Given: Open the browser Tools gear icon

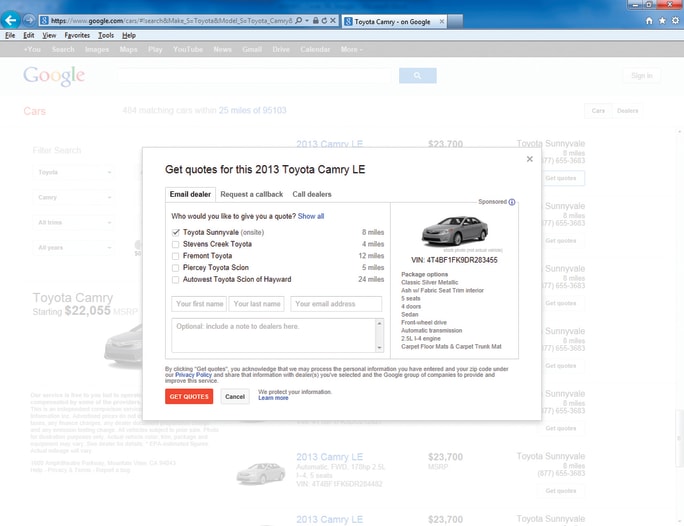Looking at the screenshot, I should click(675, 20).
